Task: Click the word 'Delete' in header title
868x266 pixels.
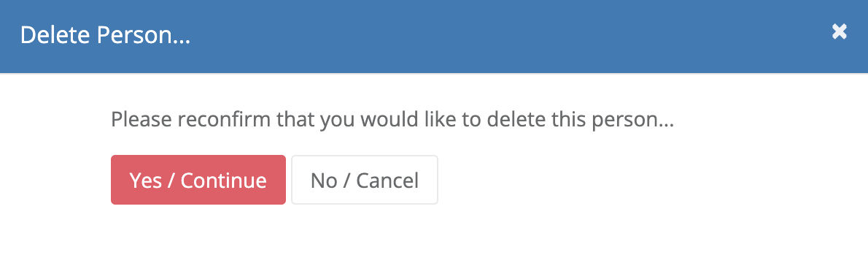Action: point(55,36)
